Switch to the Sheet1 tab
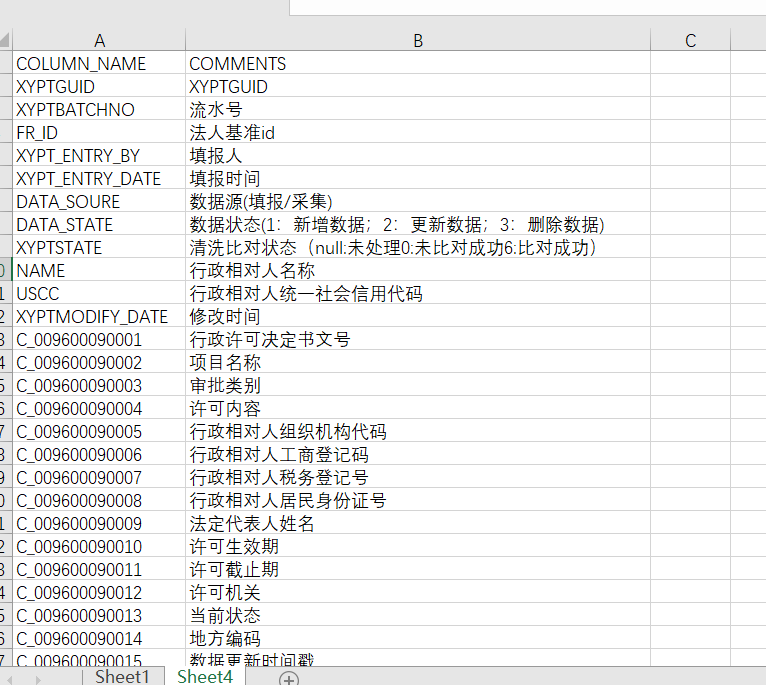The width and height of the screenshot is (766, 685). (122, 677)
